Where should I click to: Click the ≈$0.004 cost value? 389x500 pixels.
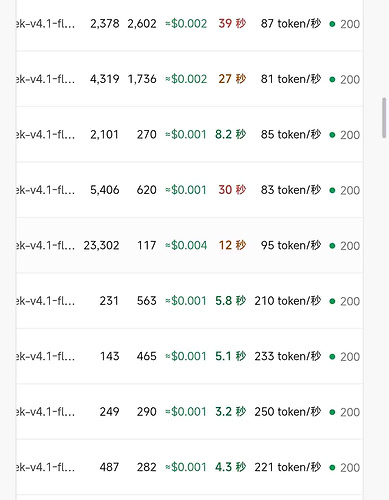[x=186, y=245]
